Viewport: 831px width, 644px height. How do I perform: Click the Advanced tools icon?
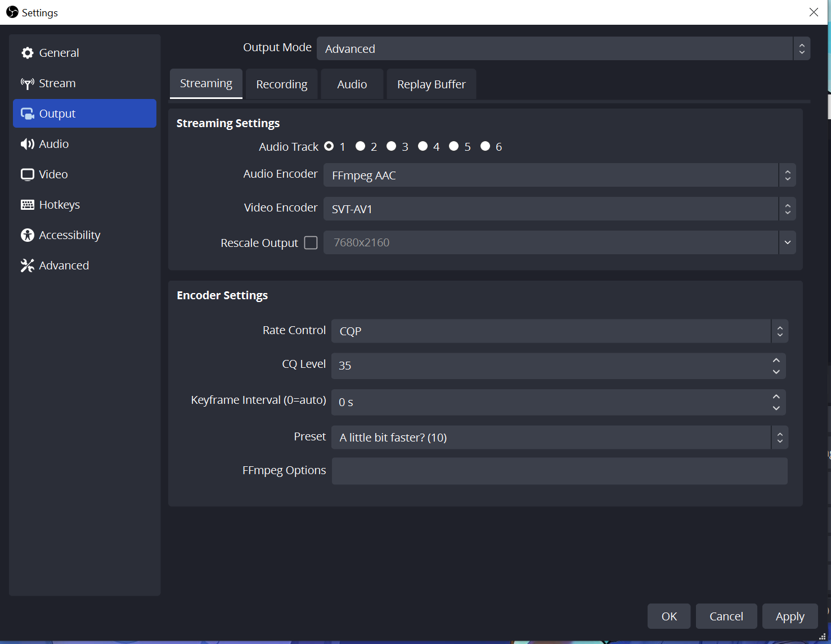(28, 265)
